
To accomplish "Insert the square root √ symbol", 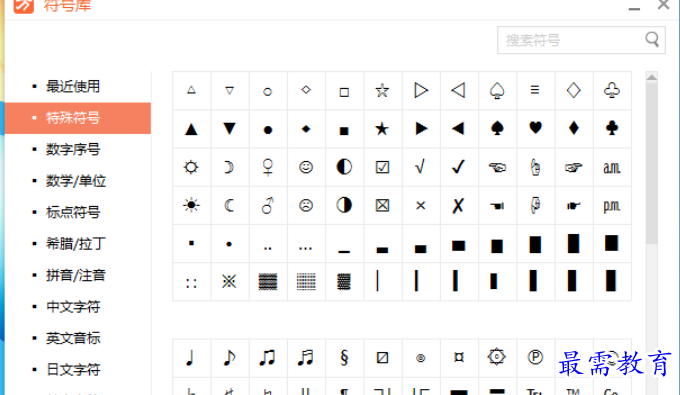I will coord(420,167).
